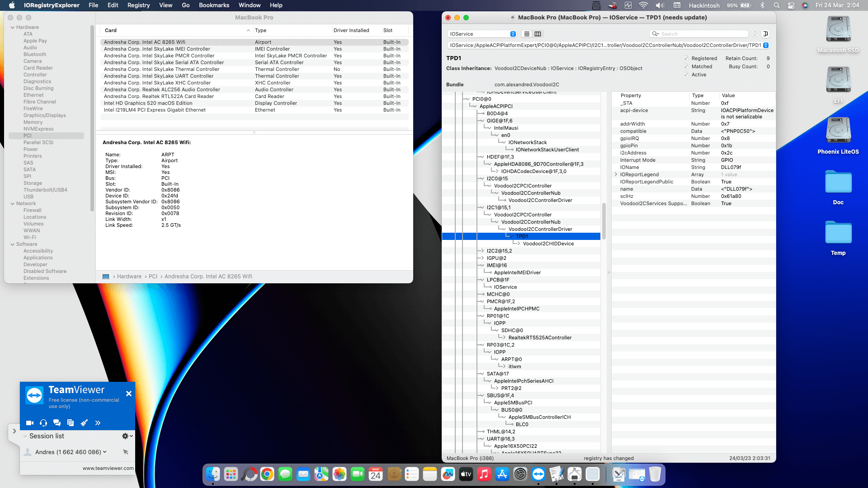Open the File menu
Image resolution: width=868 pixels, height=488 pixels.
coord(94,5)
